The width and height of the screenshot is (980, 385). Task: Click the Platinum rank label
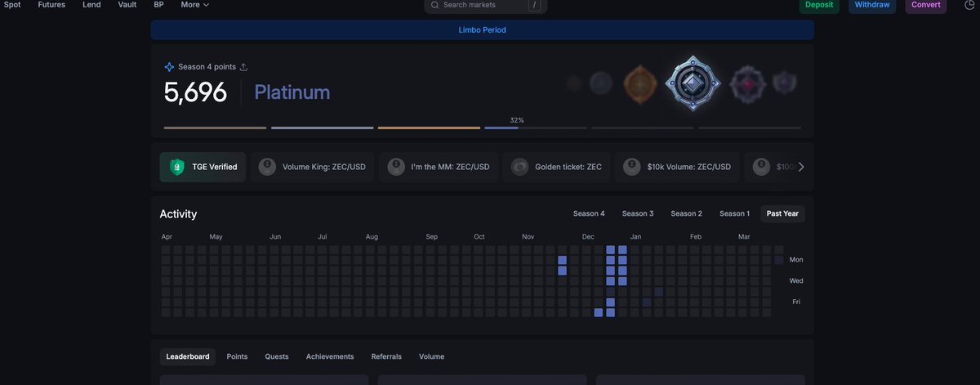click(x=292, y=92)
